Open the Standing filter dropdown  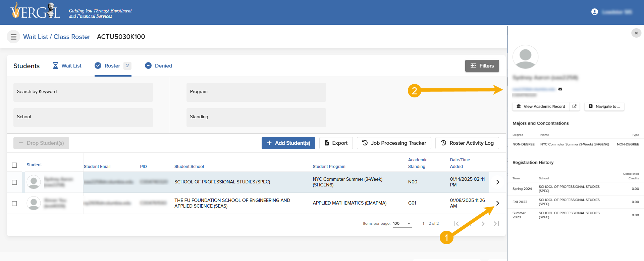tap(256, 118)
